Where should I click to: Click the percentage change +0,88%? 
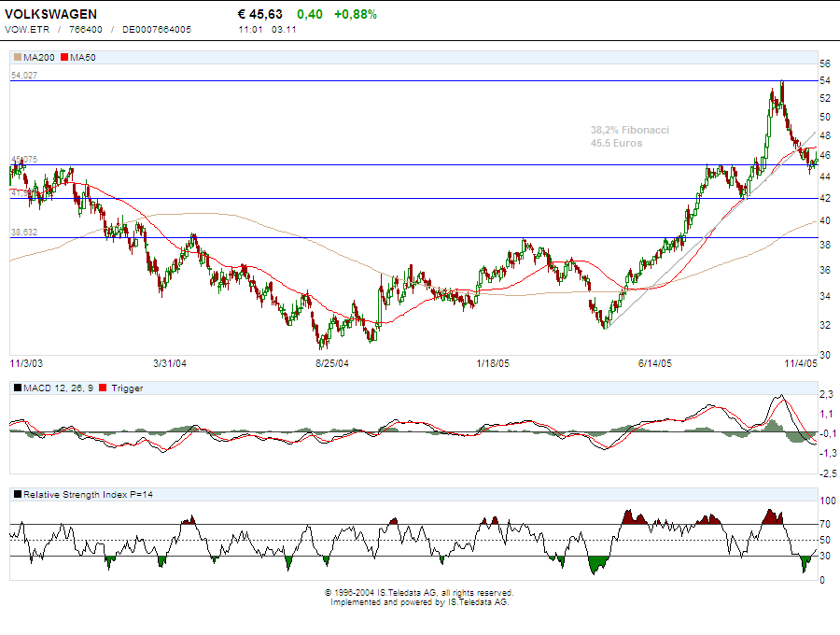click(356, 14)
